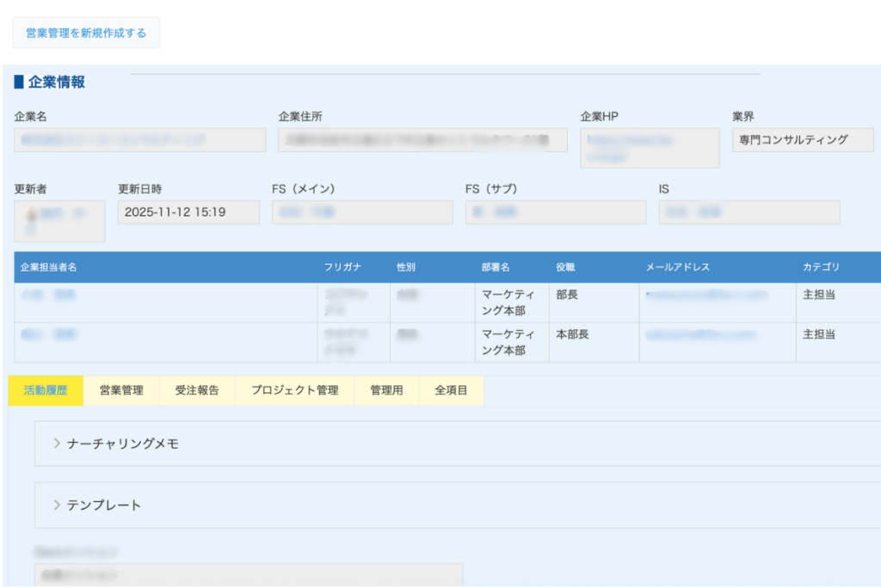Open the 受注報告 tab

[197, 390]
